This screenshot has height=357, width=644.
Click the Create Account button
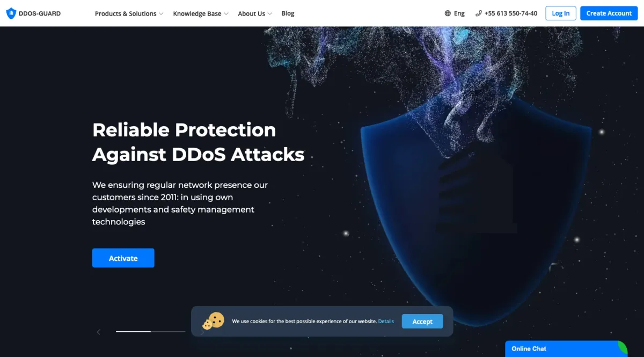(x=609, y=13)
